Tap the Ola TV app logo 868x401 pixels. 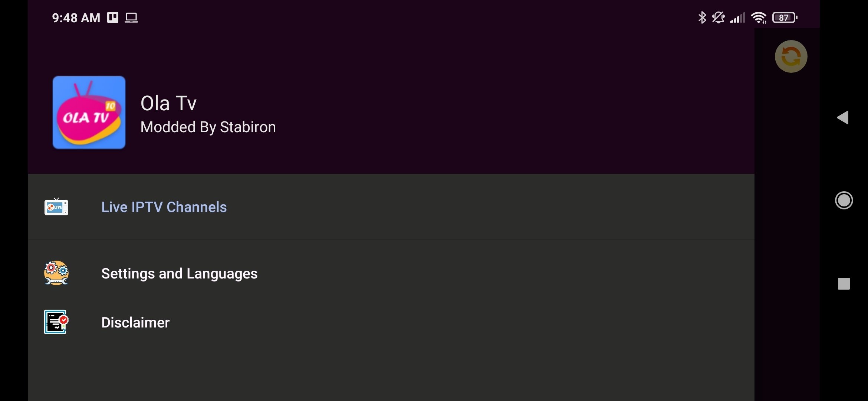[x=89, y=113]
